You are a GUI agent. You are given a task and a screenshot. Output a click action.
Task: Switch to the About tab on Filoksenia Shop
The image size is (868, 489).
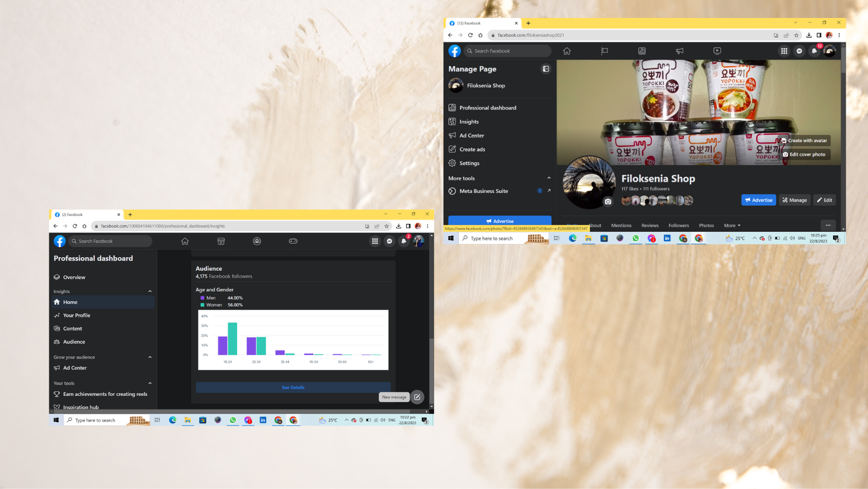[595, 225]
